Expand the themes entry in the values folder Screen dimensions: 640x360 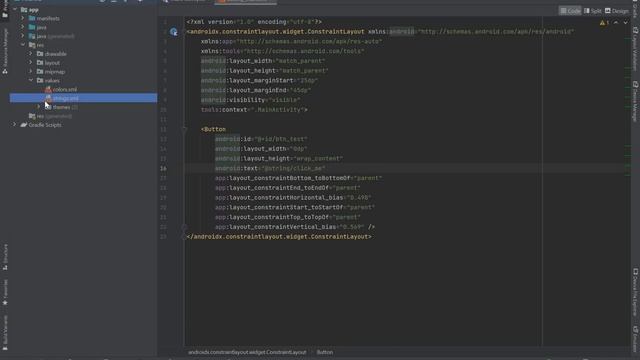tap(39, 107)
